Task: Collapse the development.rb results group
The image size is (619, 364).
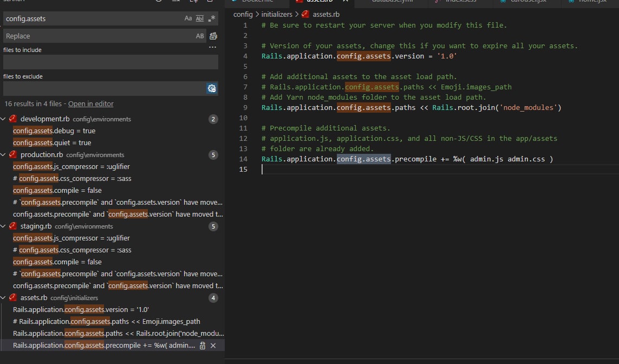Action: (3, 119)
